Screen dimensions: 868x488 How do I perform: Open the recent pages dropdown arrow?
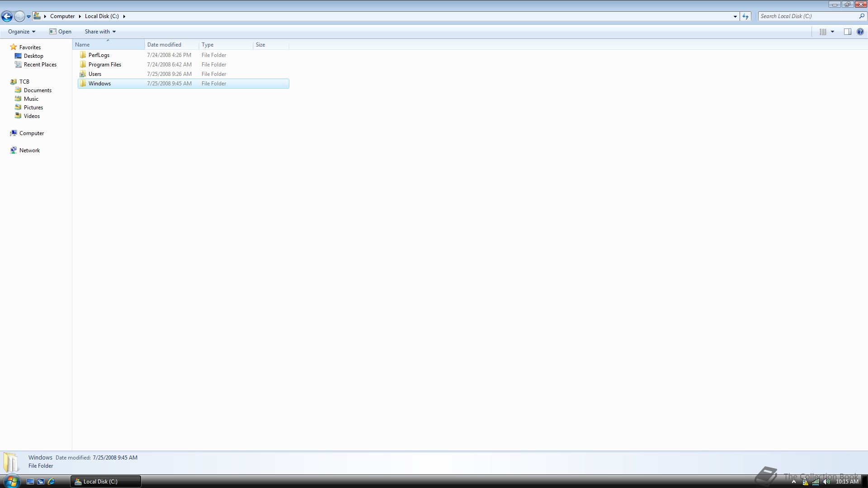coord(28,16)
